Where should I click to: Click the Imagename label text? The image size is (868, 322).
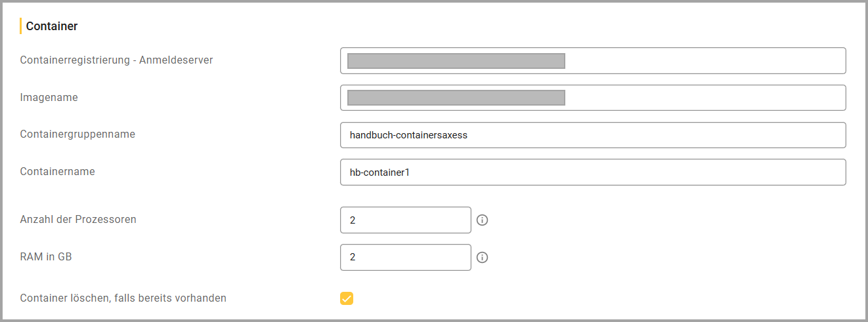coord(49,98)
